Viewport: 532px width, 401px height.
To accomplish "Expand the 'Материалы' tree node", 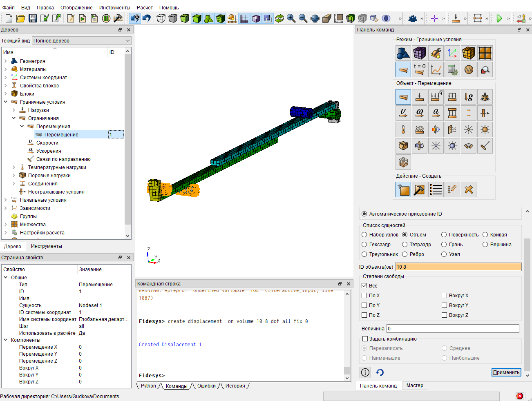I will 5,69.
